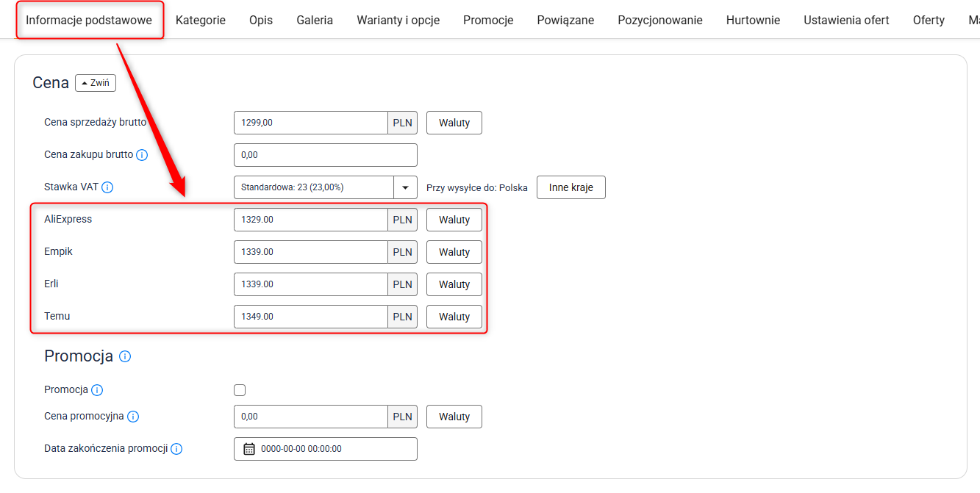This screenshot has height=493, width=980.
Task: Focus the Empik price input field
Action: click(310, 252)
